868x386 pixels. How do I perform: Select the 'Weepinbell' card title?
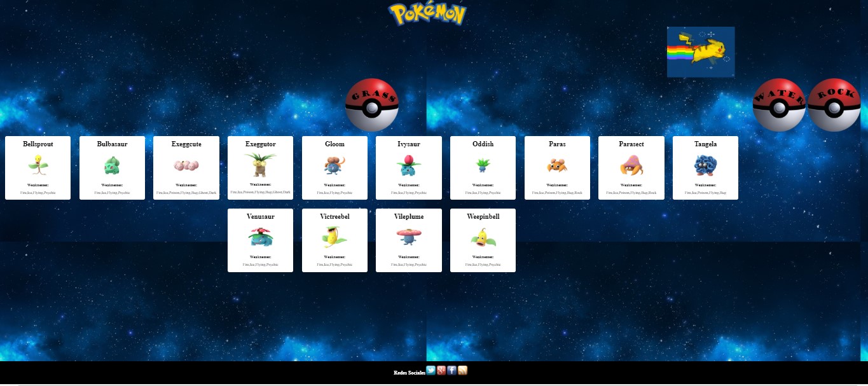click(483, 217)
